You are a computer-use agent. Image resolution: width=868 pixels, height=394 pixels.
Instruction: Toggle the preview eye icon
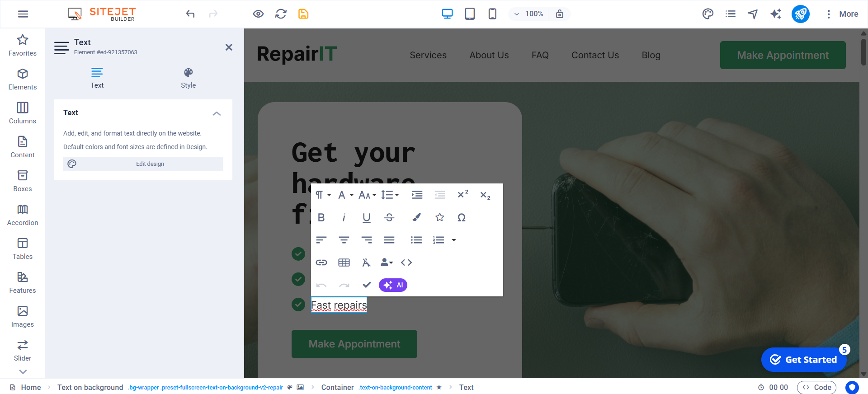[258, 14]
